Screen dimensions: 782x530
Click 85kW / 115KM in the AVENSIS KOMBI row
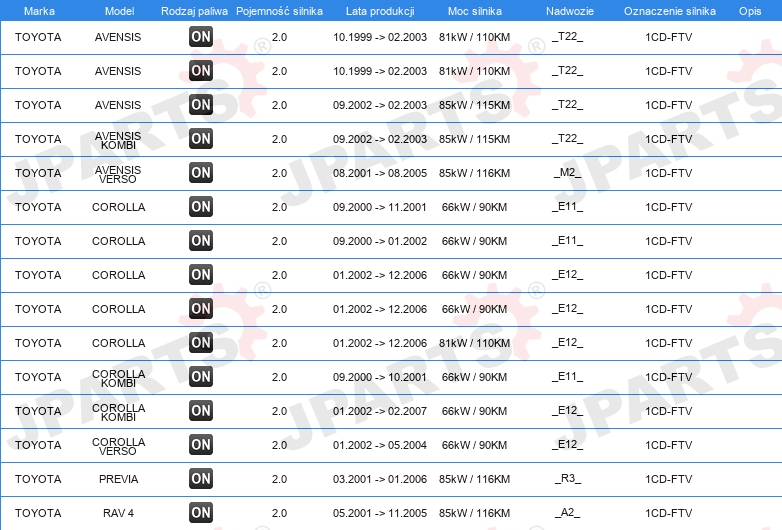474,139
